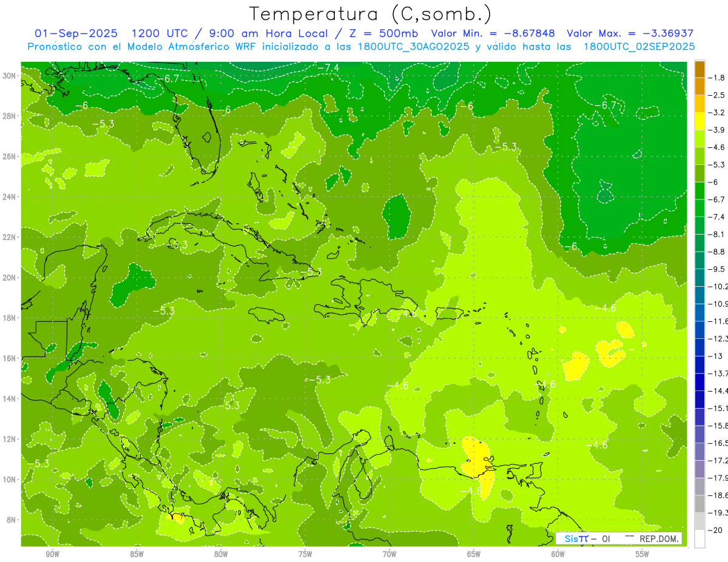Click the '85W' longitude axis label
Image resolution: width=728 pixels, height=562 pixels.
[x=136, y=554]
